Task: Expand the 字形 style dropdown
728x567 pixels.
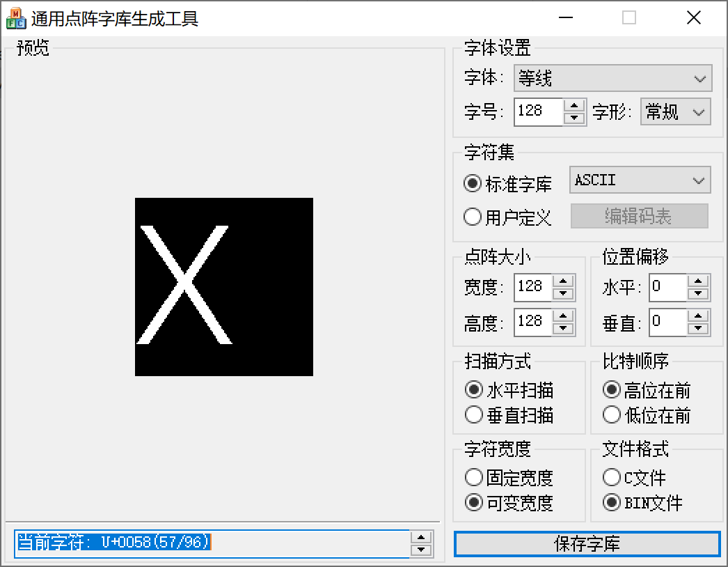Action: 675,112
